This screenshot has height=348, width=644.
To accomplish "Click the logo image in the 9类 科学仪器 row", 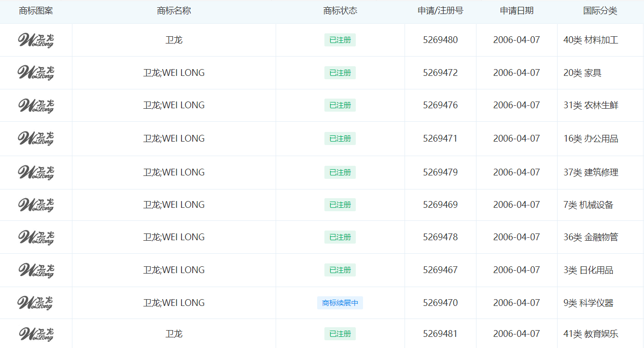I will pos(36,303).
